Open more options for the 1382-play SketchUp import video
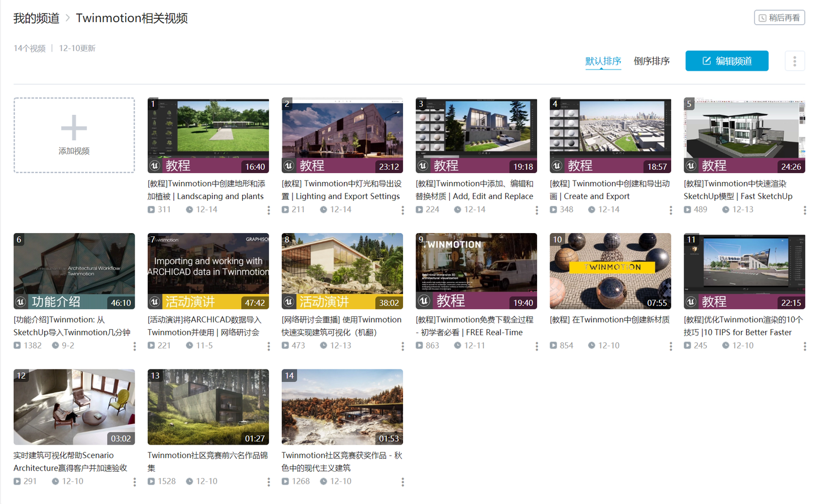 (134, 346)
